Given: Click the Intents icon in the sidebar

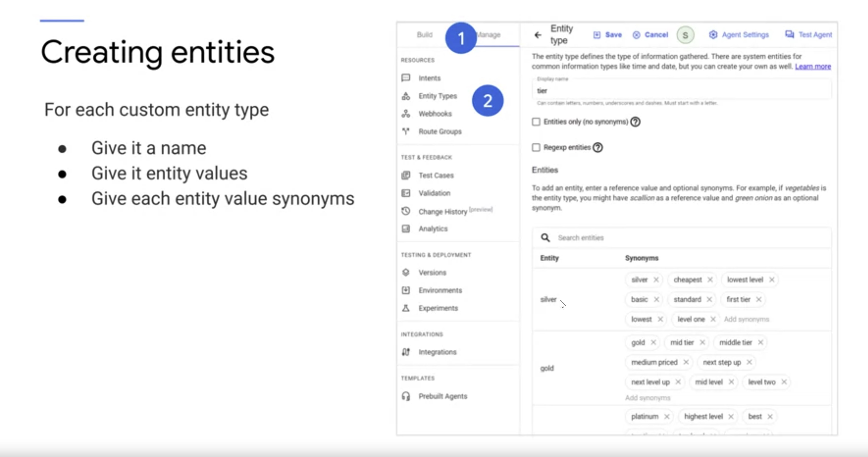Looking at the screenshot, I should [x=406, y=78].
